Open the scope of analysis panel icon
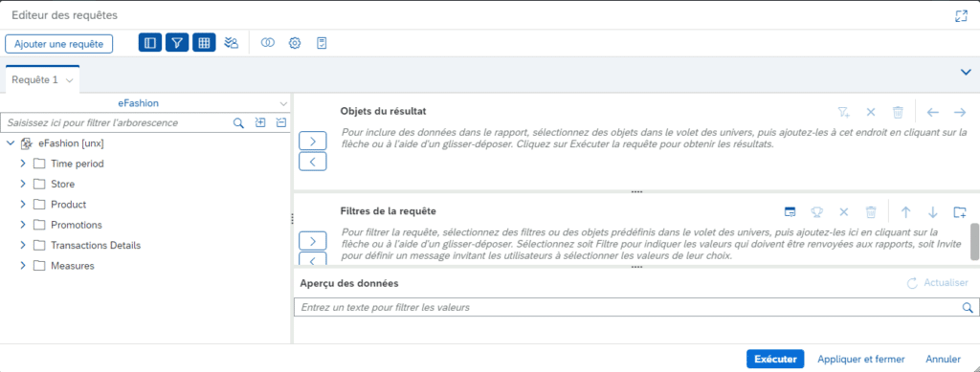 pyautogui.click(x=232, y=43)
